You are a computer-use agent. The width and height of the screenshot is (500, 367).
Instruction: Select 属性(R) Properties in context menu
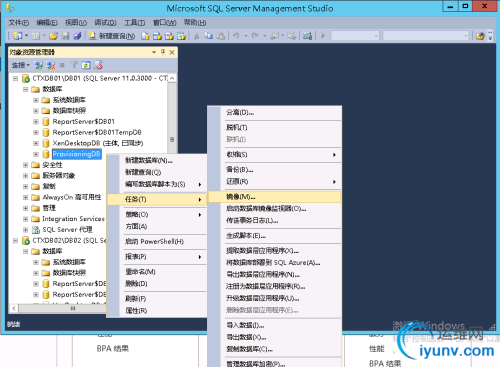[x=157, y=311]
